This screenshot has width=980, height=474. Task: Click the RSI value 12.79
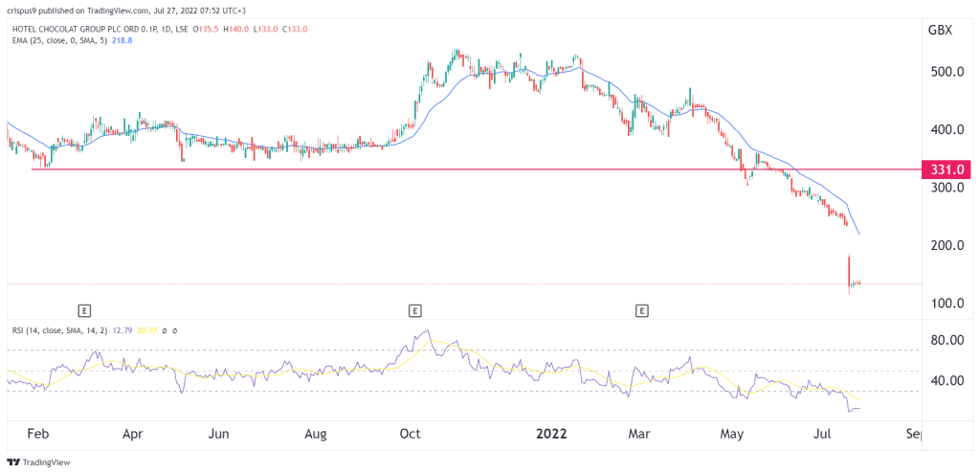click(x=122, y=329)
